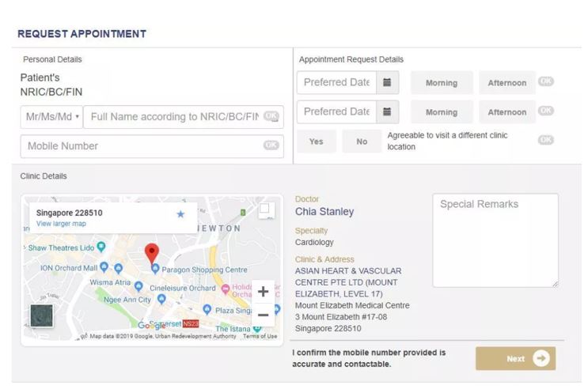Save location with the star icon
The image size is (588, 389).
180,214
